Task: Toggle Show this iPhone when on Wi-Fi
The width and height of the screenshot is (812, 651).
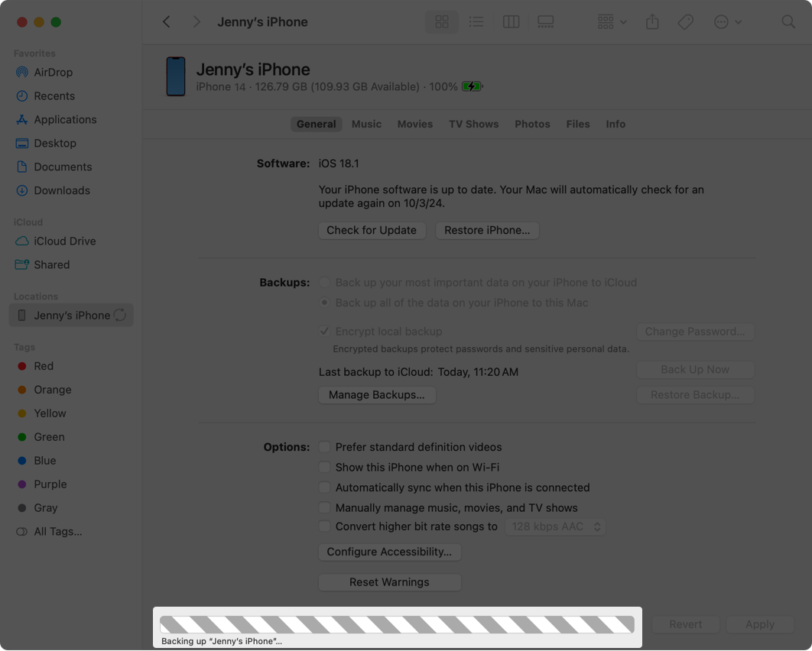Action: 325,467
